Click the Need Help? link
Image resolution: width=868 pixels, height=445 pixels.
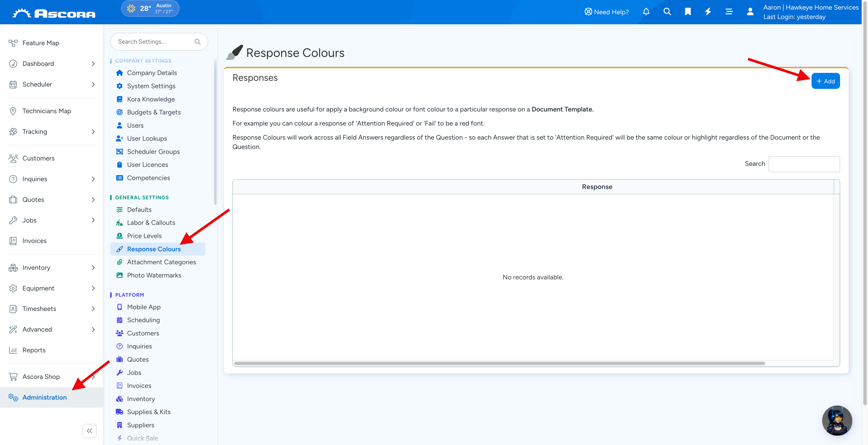tap(606, 12)
